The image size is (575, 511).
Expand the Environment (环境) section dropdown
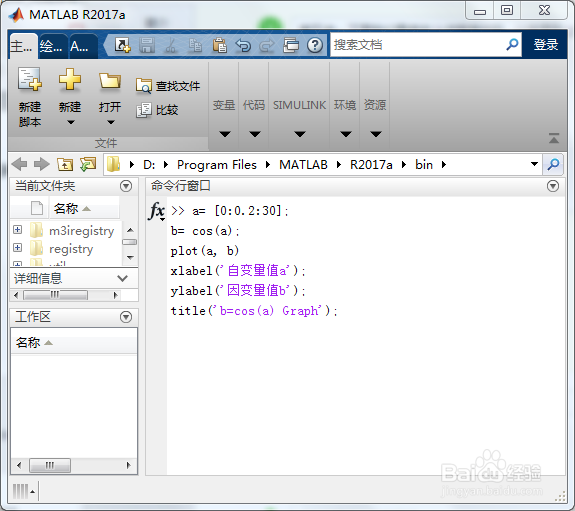click(345, 134)
